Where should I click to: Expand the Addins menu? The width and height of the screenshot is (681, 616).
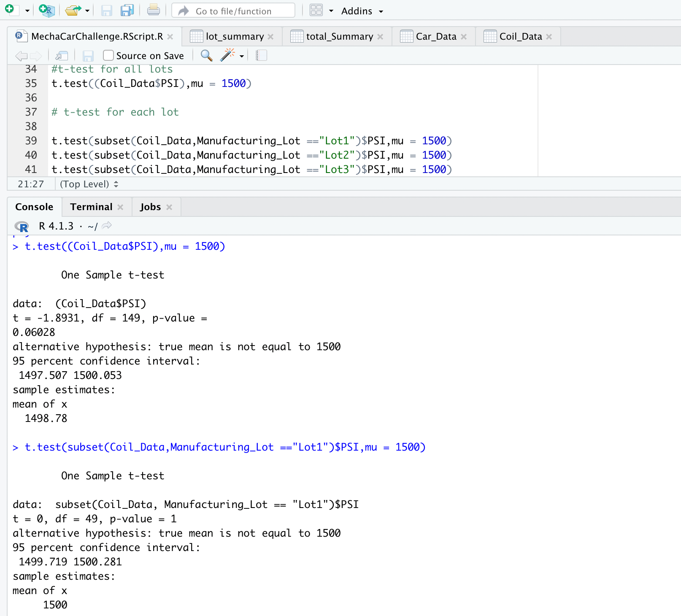(361, 11)
